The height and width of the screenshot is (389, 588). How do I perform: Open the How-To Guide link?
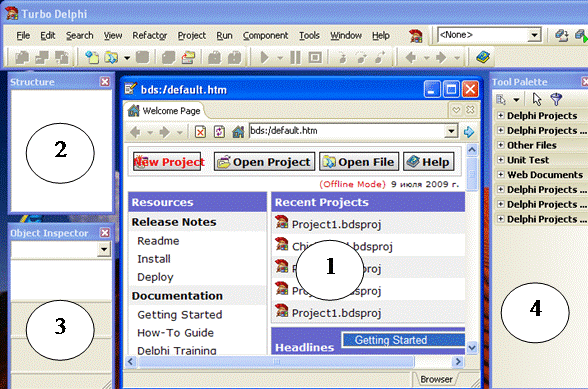pos(176,333)
